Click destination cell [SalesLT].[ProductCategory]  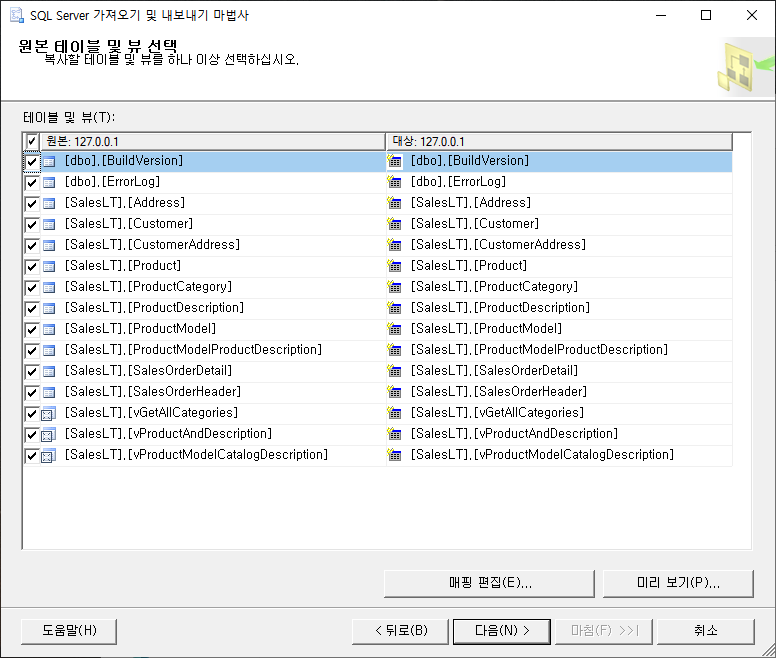pyautogui.click(x=559, y=287)
